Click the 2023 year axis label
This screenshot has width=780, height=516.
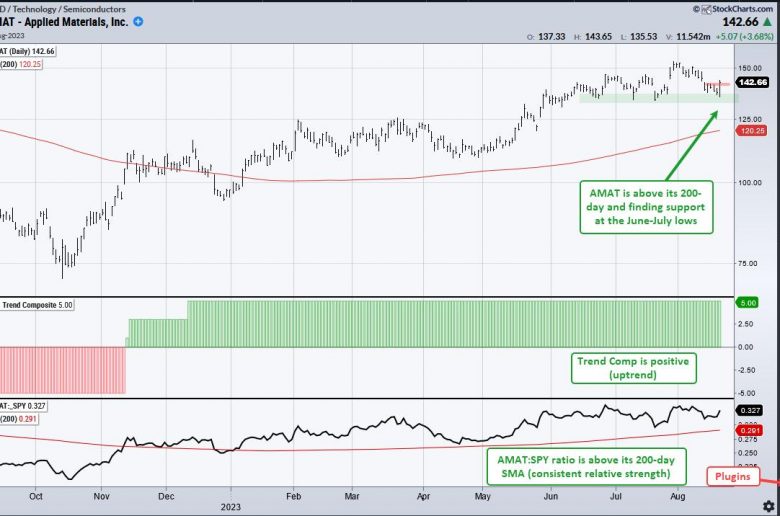click(231, 507)
